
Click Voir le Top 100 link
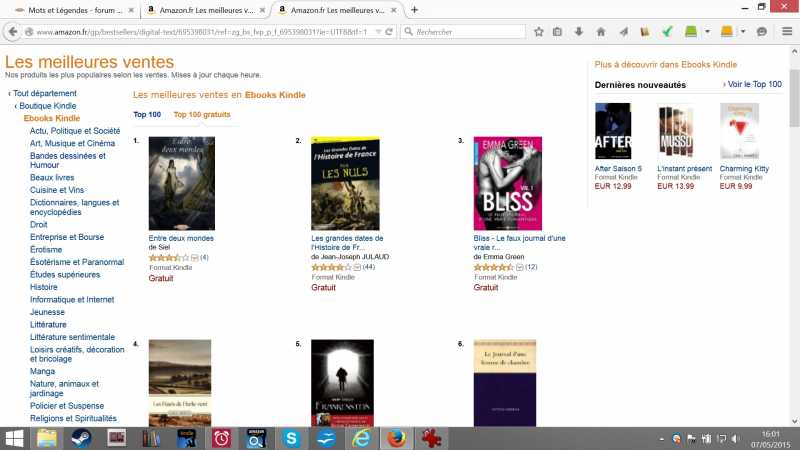coord(755,84)
